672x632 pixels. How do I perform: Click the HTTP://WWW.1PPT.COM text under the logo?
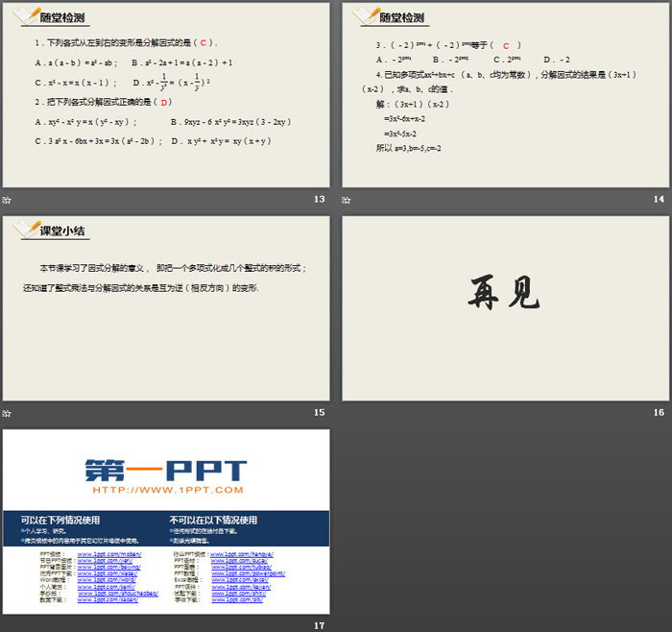click(x=165, y=491)
